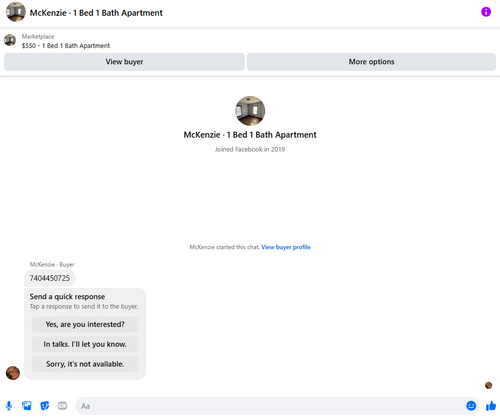Click the "$550 · 1 Bed 1 Bath Apartment" listing text

pos(66,46)
